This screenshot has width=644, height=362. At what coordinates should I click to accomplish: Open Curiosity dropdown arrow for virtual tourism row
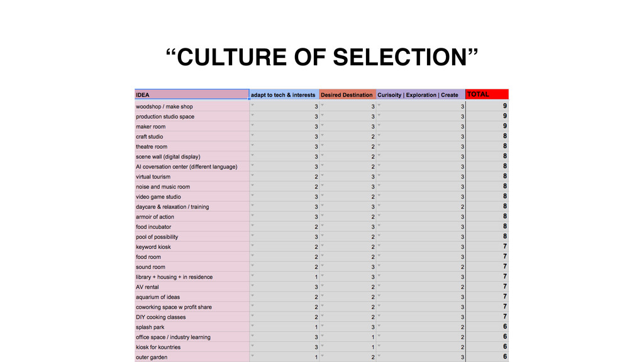pyautogui.click(x=379, y=175)
